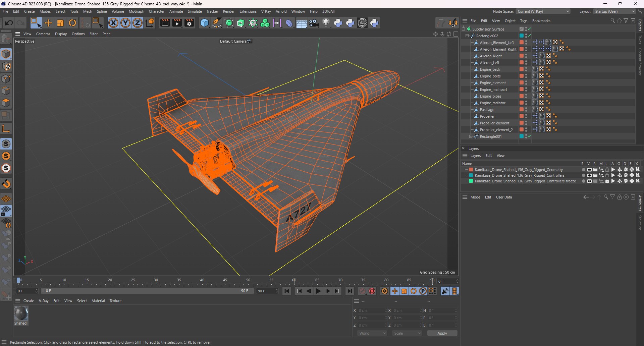Click Attribute manager User Data menu
644x346 pixels.
[504, 197]
